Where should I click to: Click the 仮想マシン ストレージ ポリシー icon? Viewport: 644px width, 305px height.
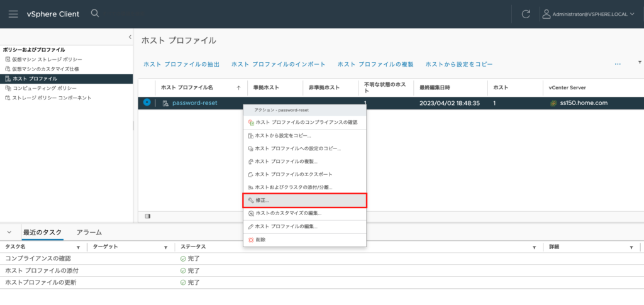pyautogui.click(x=8, y=60)
